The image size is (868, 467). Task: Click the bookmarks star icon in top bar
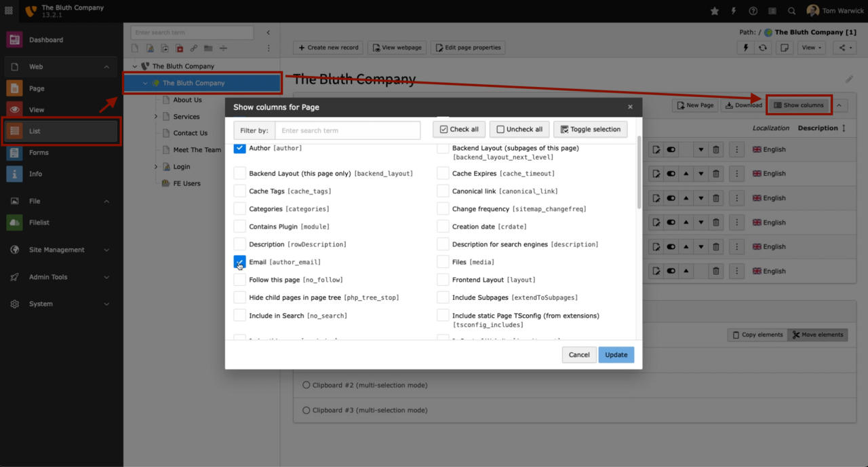[x=714, y=11]
